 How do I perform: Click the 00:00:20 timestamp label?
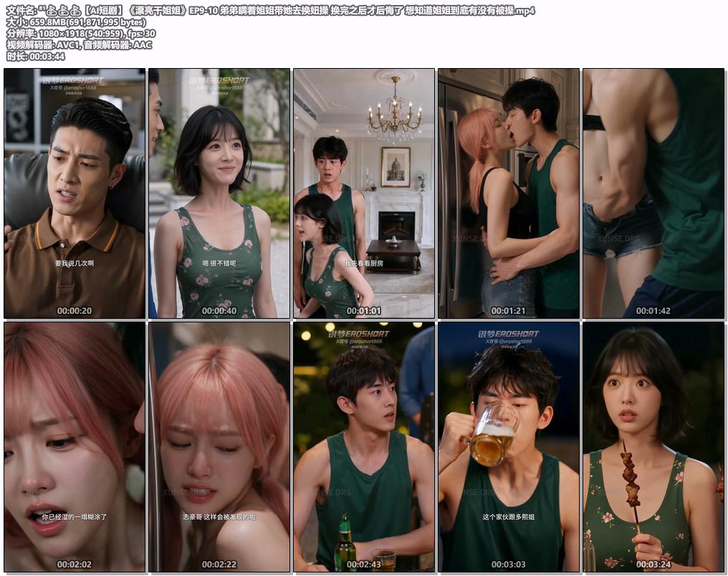click(x=75, y=310)
